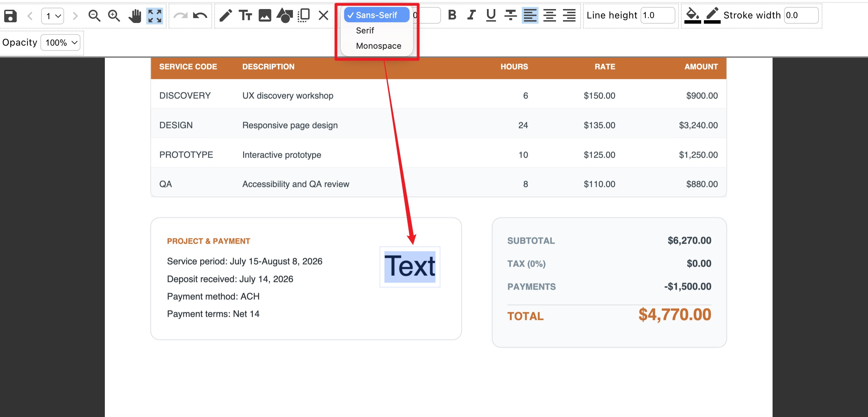Toggle underline formatting

click(x=491, y=15)
